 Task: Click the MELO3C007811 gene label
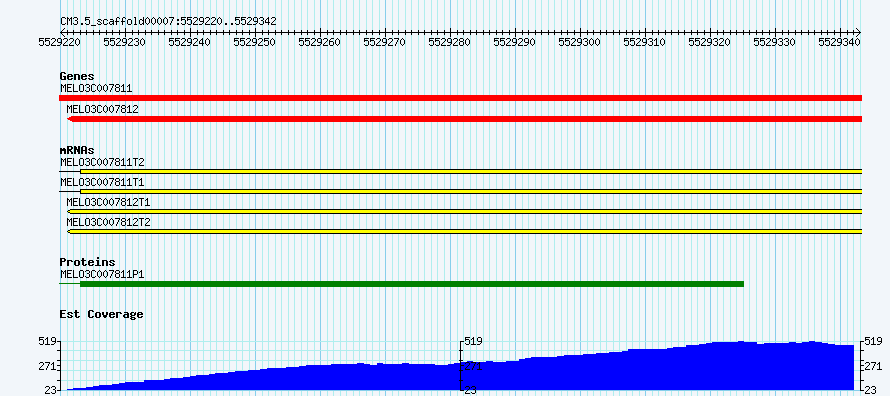coord(96,89)
